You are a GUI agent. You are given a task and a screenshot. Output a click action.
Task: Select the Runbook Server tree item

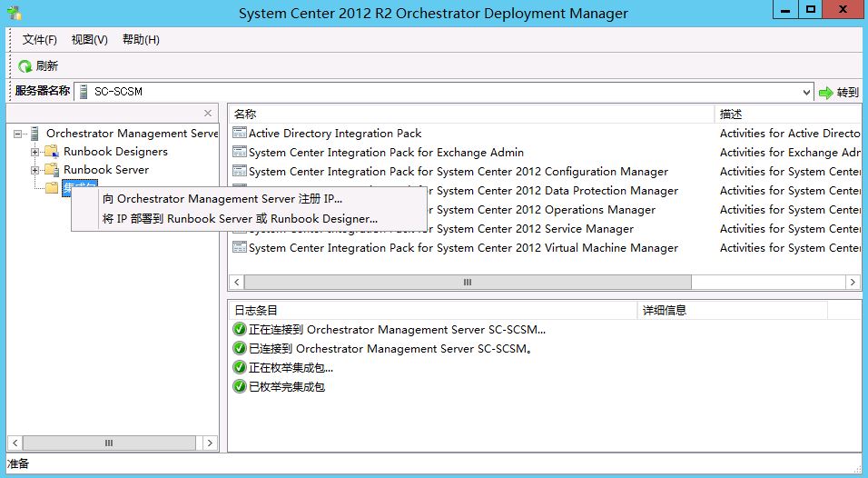click(x=106, y=170)
